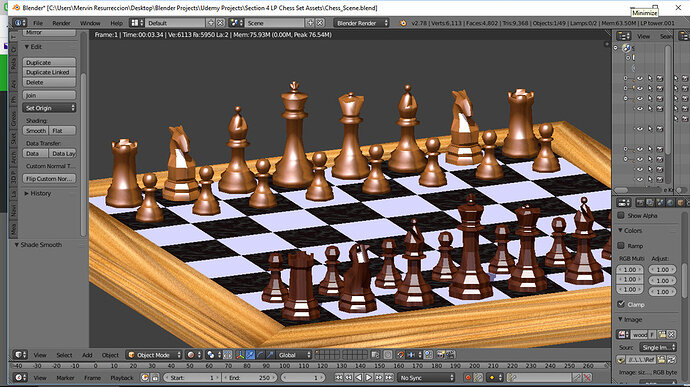Open the viewport shading selector sphere icon

193,354
